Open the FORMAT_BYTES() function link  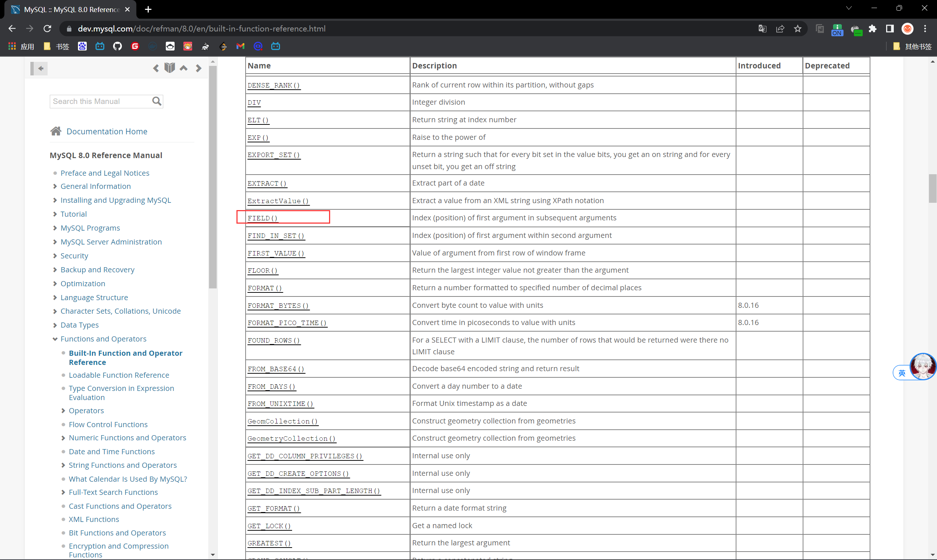pyautogui.click(x=278, y=305)
